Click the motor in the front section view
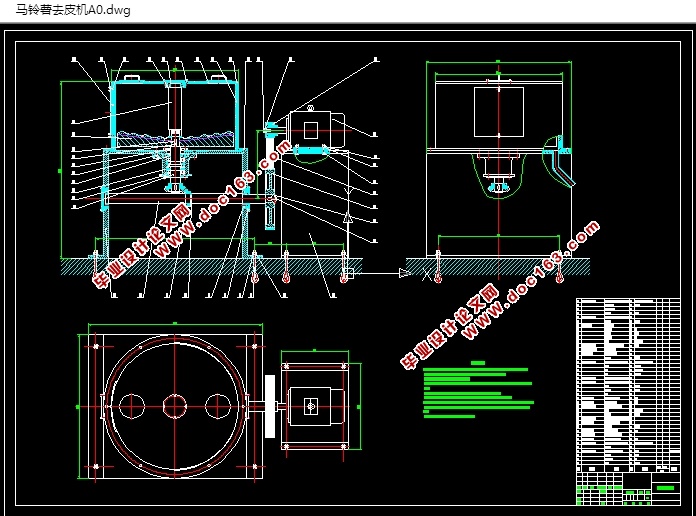The image size is (696, 516). coord(316,130)
